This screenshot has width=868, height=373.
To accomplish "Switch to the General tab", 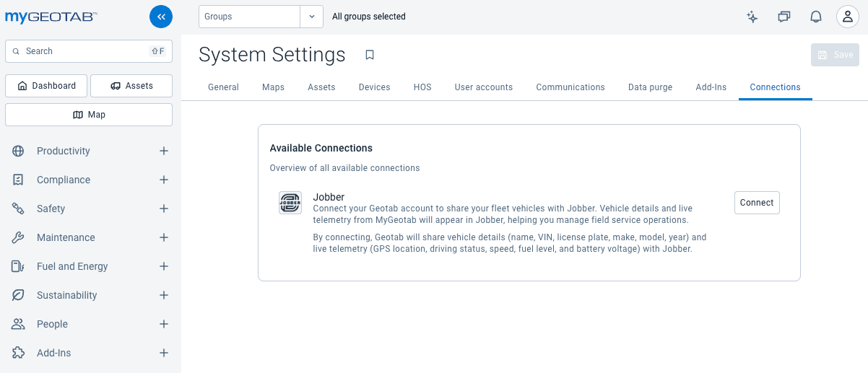I will pos(223,87).
